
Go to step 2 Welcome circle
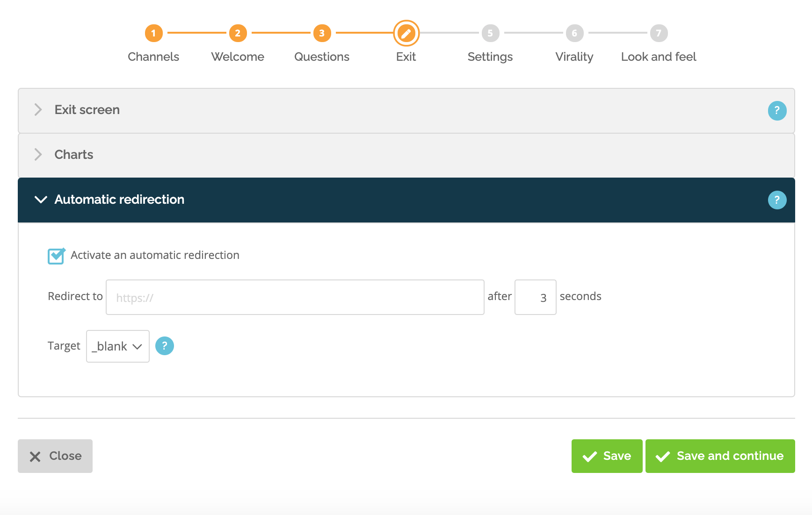coord(238,33)
